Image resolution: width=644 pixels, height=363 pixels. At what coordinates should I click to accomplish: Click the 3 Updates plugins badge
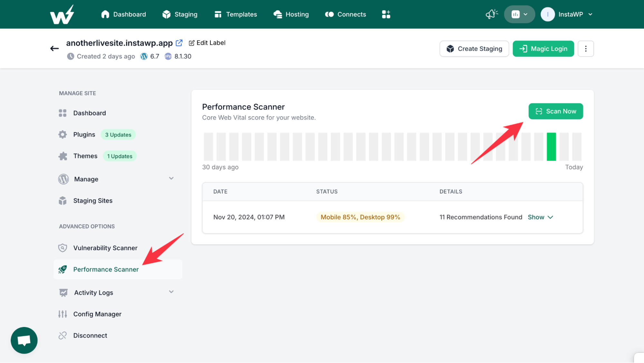click(118, 135)
